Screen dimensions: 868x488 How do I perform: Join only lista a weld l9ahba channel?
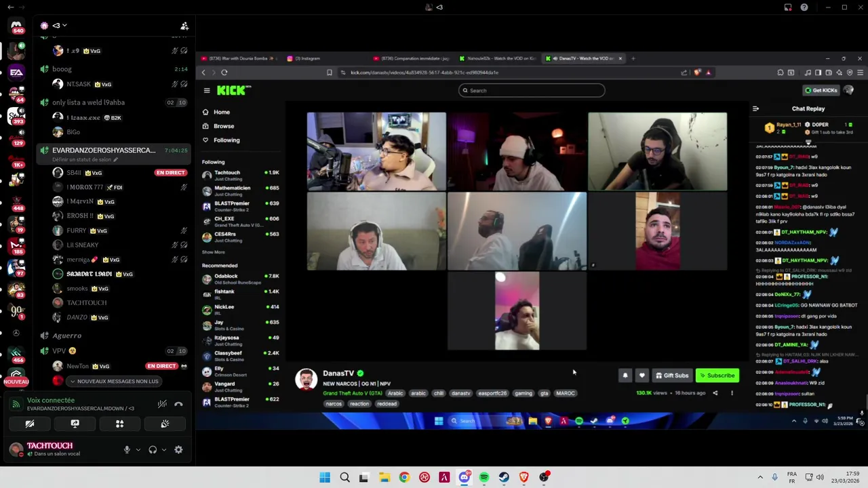tap(113, 102)
